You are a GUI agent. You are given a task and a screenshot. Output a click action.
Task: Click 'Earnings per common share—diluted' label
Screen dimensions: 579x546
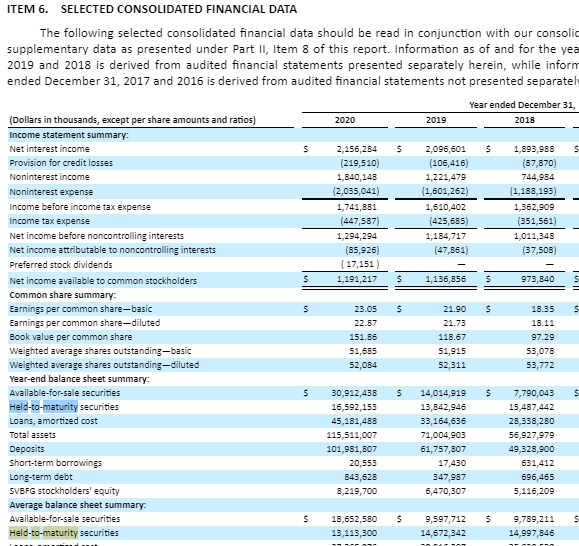85,323
